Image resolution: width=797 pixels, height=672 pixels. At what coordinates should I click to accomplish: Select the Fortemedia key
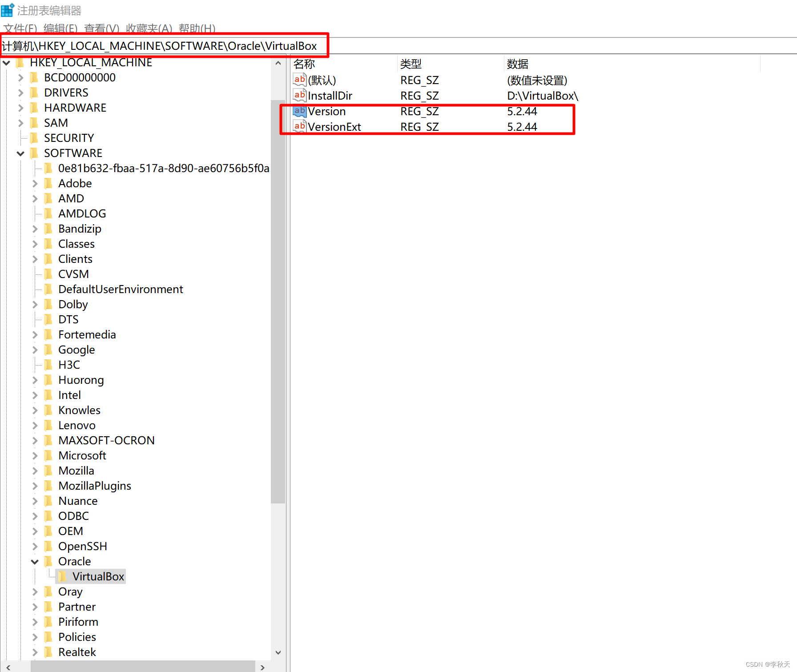(x=87, y=335)
